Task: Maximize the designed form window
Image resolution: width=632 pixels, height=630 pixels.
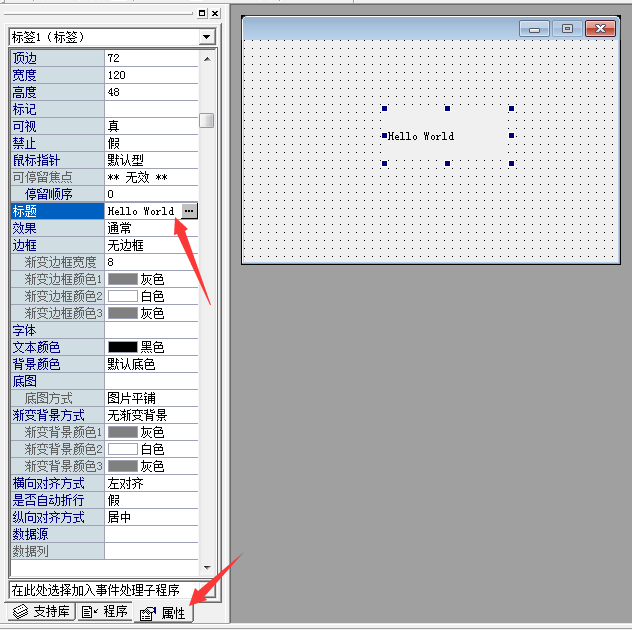Action: [567, 29]
